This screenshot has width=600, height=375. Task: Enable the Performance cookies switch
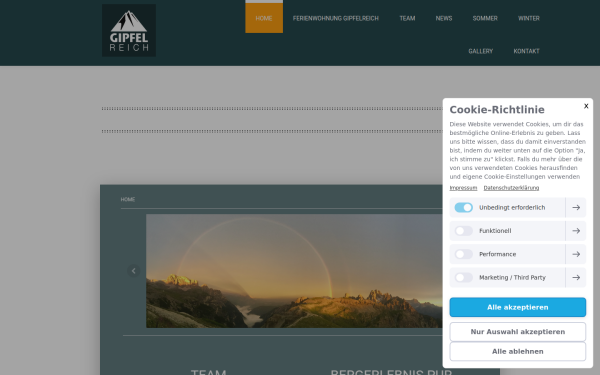coord(463,254)
